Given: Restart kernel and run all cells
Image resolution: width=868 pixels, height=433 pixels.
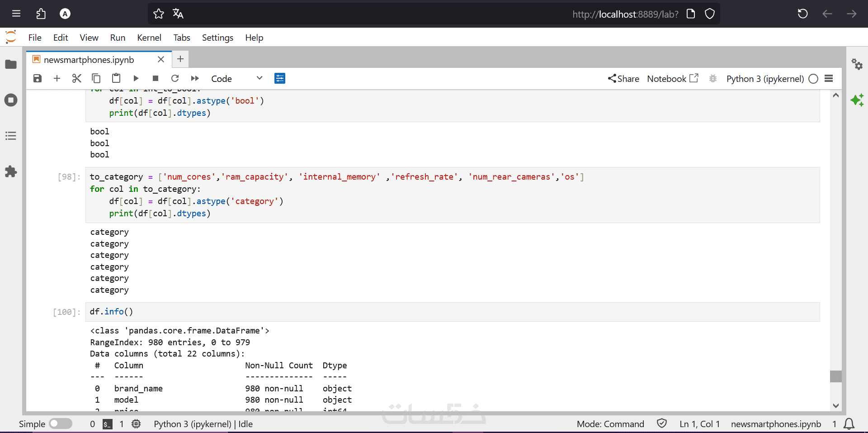Looking at the screenshot, I should 195,79.
